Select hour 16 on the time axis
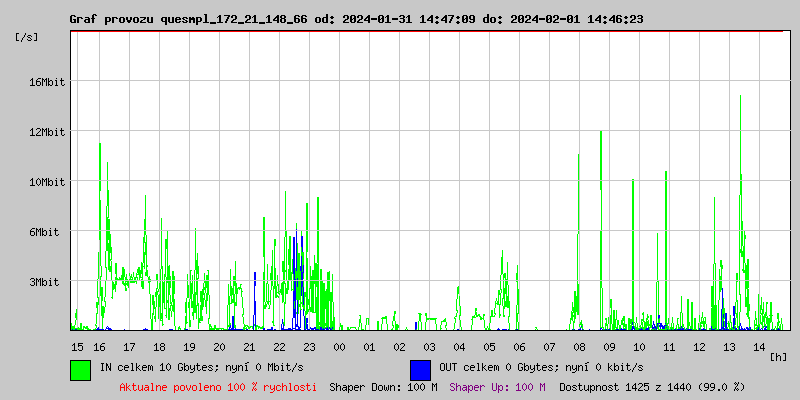 [100, 346]
